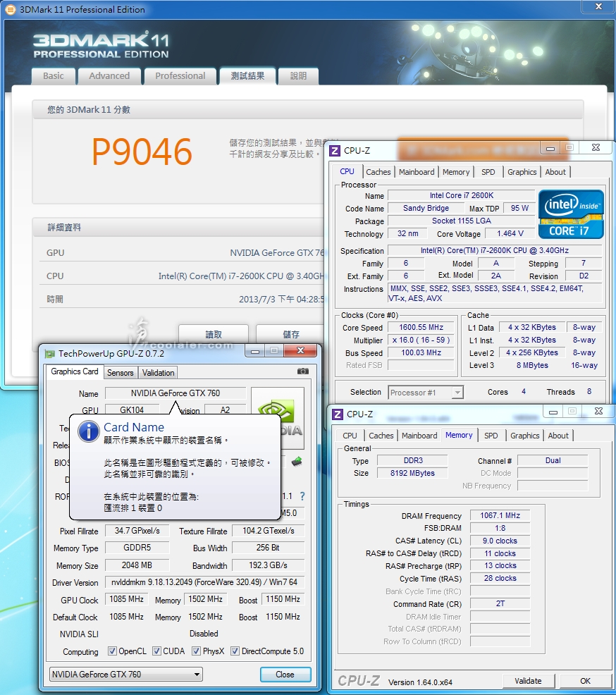Click the GPU field showing GK104
The height and width of the screenshot is (695, 616).
point(132,410)
